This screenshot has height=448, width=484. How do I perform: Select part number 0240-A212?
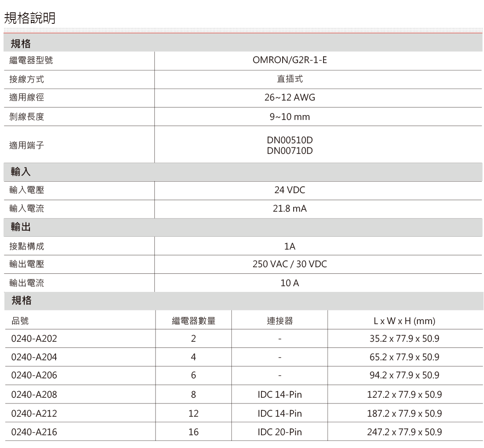34,413
